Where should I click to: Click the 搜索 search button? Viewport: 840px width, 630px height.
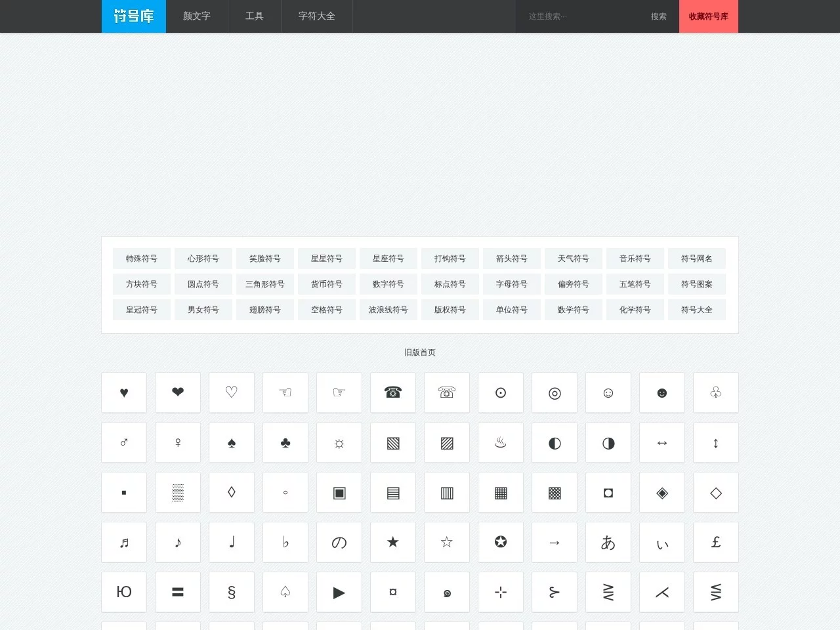[659, 16]
